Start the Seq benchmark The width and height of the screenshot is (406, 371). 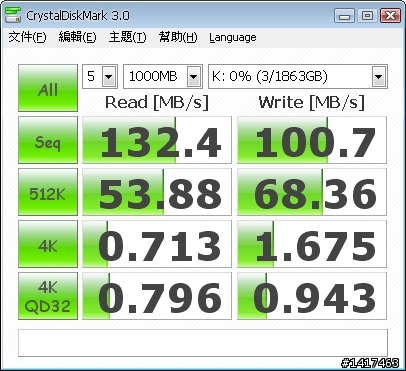48,140
